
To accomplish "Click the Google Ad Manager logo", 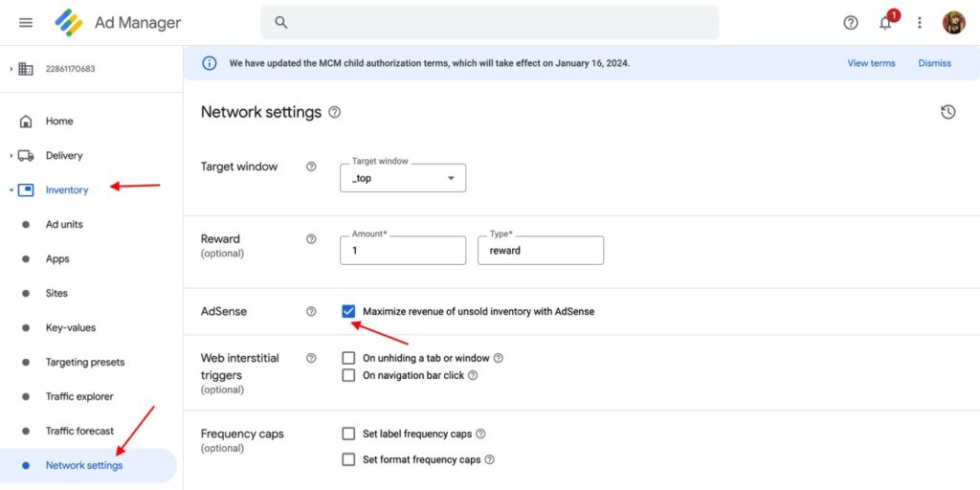I will pos(69,23).
